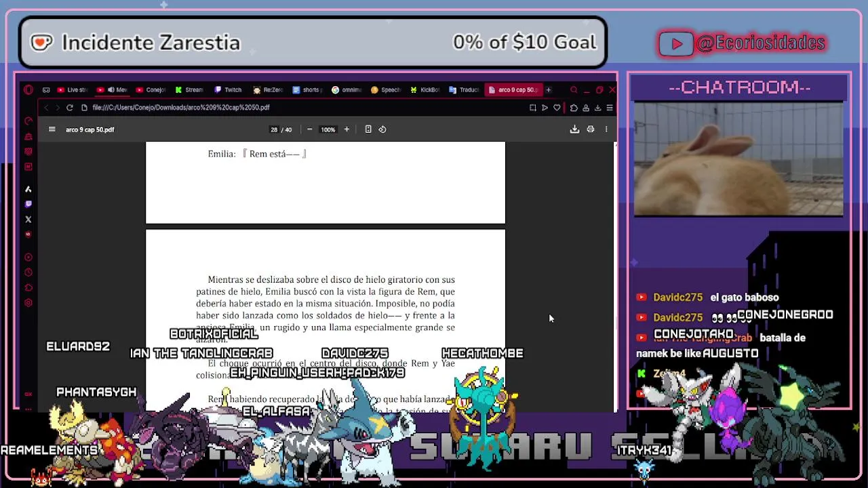The image size is (868, 488).
Task: Switch to the Live stream YouTube tab
Action: point(73,89)
